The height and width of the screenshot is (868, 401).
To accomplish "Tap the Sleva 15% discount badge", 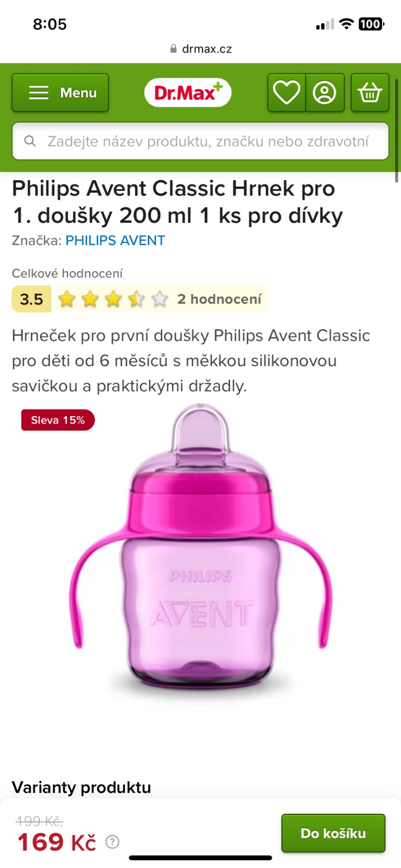I will [58, 420].
